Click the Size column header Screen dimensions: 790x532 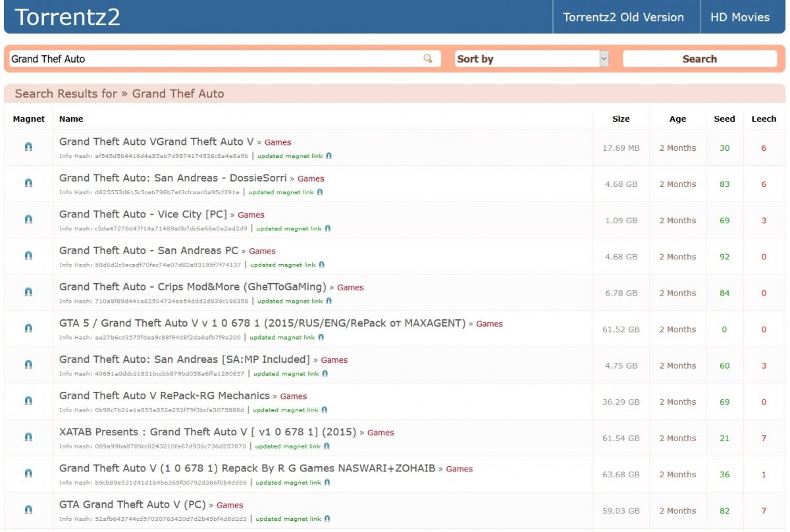click(621, 119)
